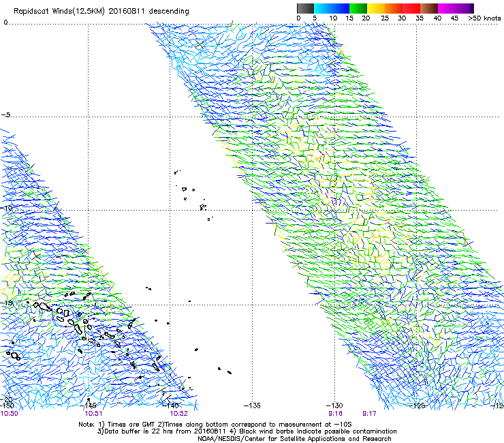Click the legend value 5

(315, 18)
